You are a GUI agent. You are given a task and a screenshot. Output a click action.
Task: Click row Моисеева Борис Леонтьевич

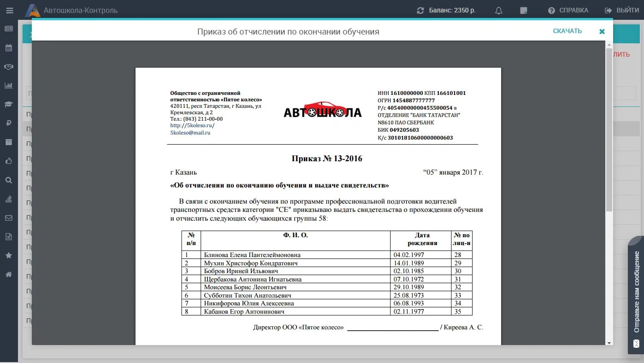coord(327,287)
